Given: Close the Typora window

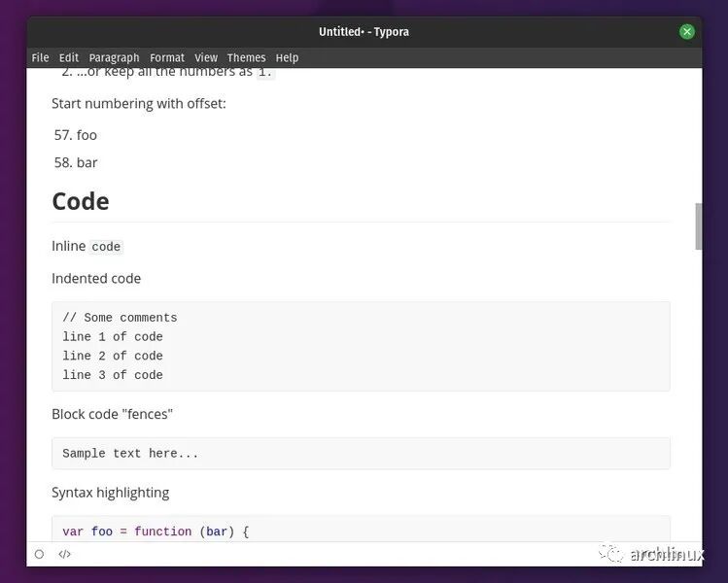Looking at the screenshot, I should click(x=686, y=31).
